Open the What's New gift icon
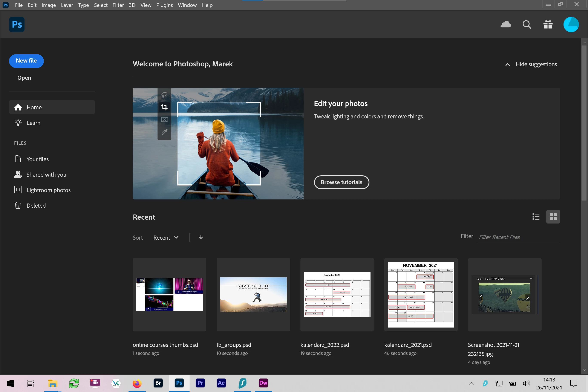 548,24
